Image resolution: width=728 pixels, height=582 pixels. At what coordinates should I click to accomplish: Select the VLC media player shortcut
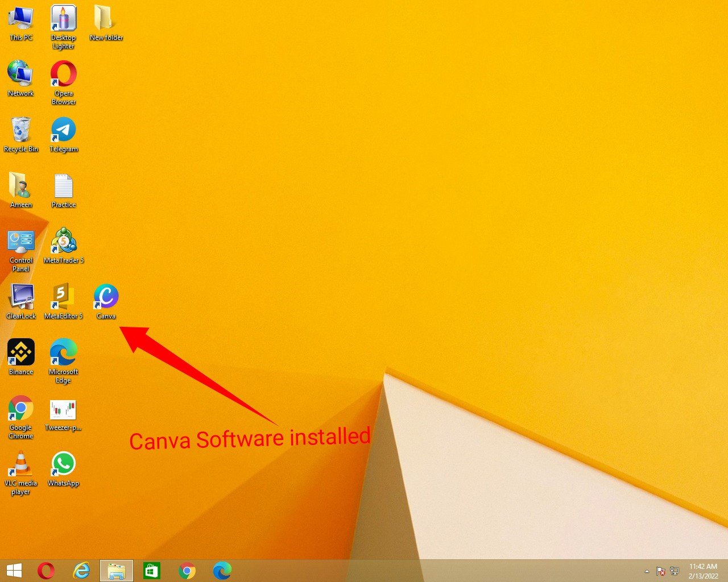click(21, 472)
